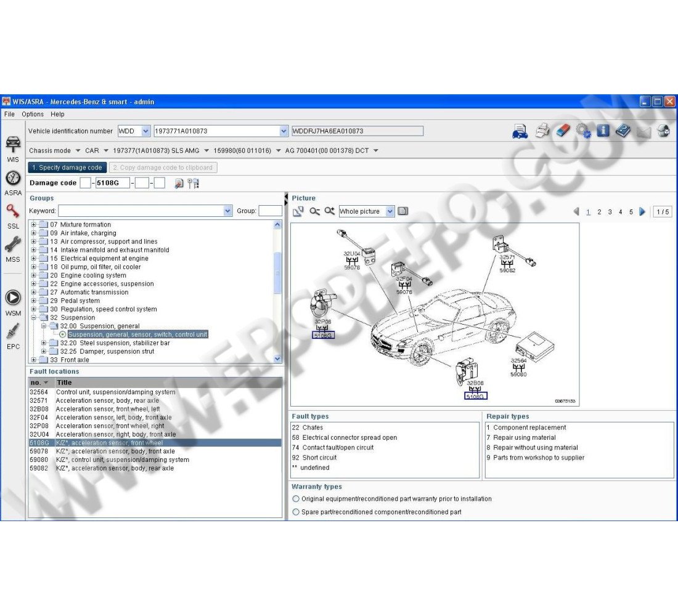Image resolution: width=678 pixels, height=616 pixels.
Task: Go to previous picture arrow
Action: click(576, 211)
